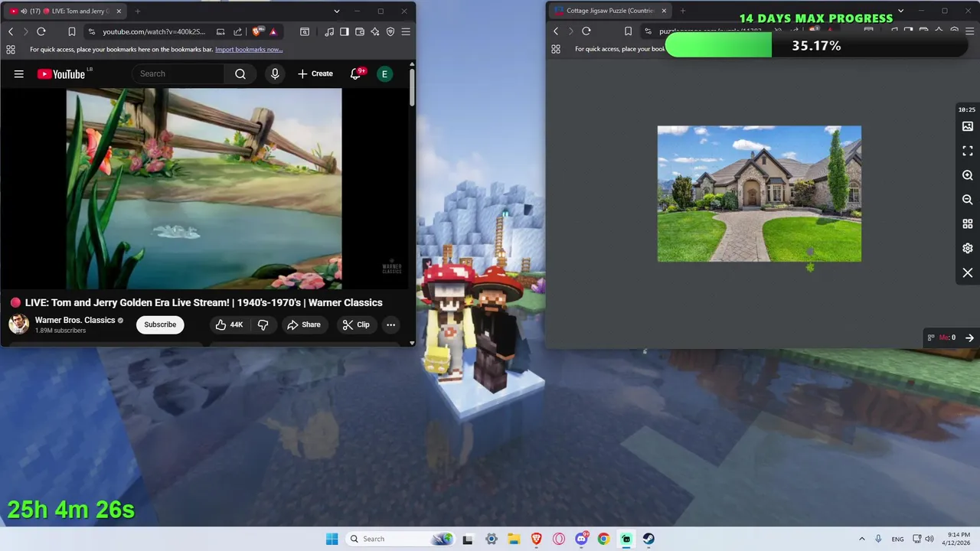Click the Clip button under video
The height and width of the screenshot is (551, 980).
[x=356, y=324]
